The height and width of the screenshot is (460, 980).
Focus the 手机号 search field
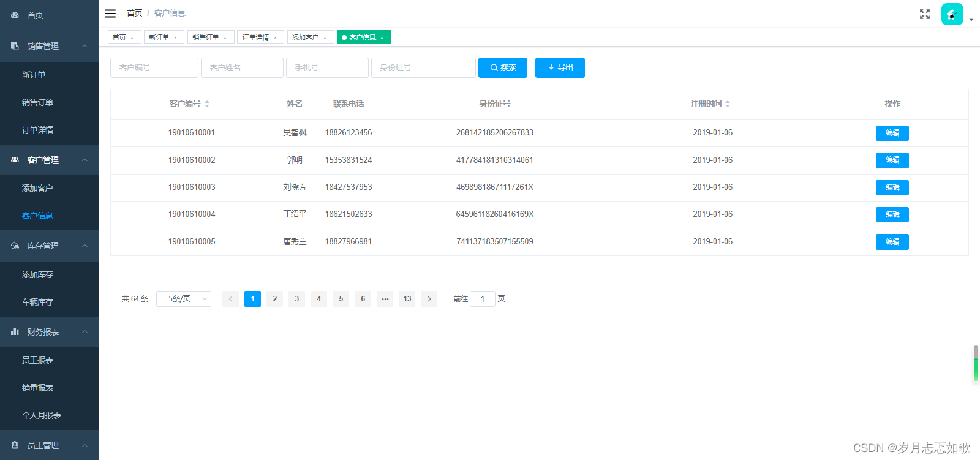(327, 67)
